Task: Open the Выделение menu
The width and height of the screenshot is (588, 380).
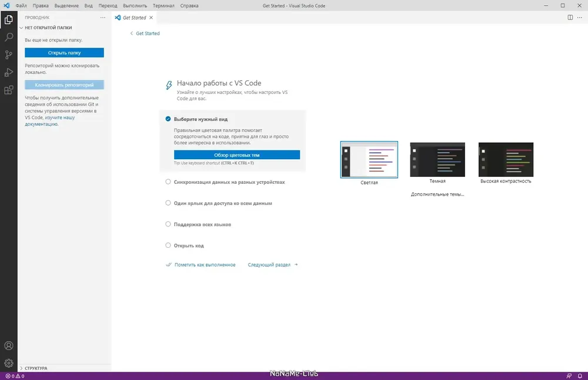Action: [x=66, y=6]
